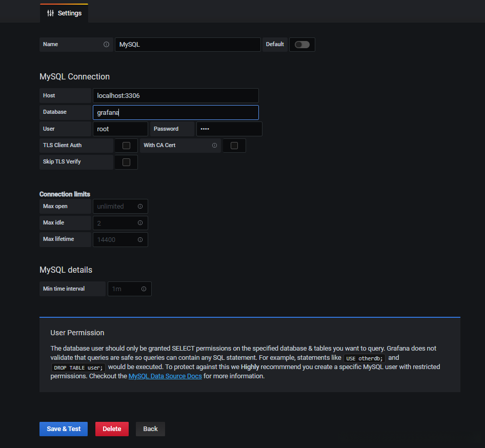Click the Save & Test button

click(x=64, y=429)
